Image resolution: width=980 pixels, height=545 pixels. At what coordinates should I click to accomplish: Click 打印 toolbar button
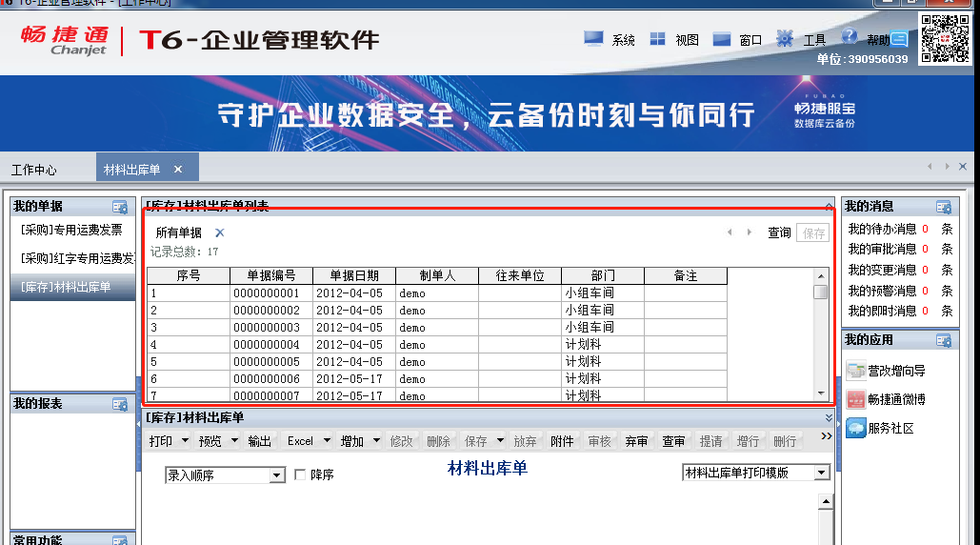pyautogui.click(x=161, y=441)
